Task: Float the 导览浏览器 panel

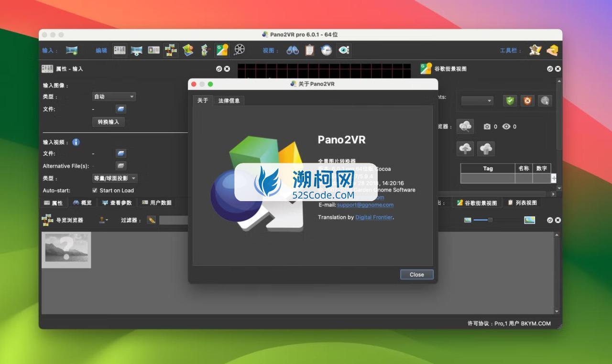Action: coord(550,220)
